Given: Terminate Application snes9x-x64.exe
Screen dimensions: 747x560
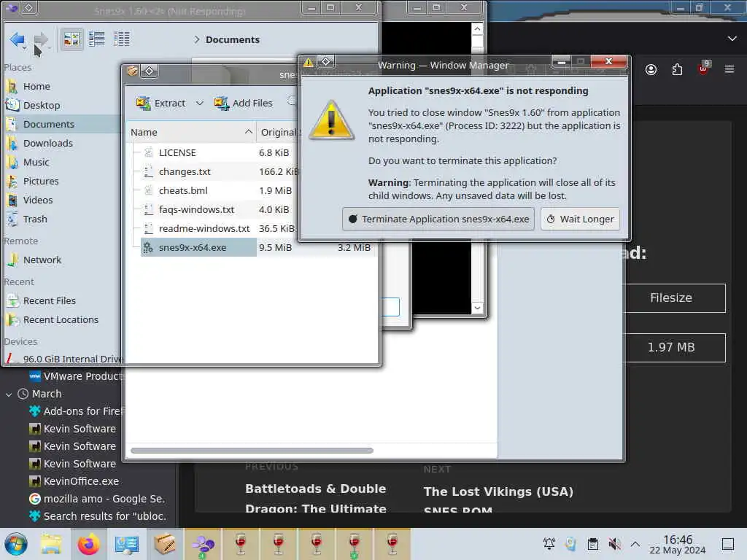Looking at the screenshot, I should pos(438,219).
